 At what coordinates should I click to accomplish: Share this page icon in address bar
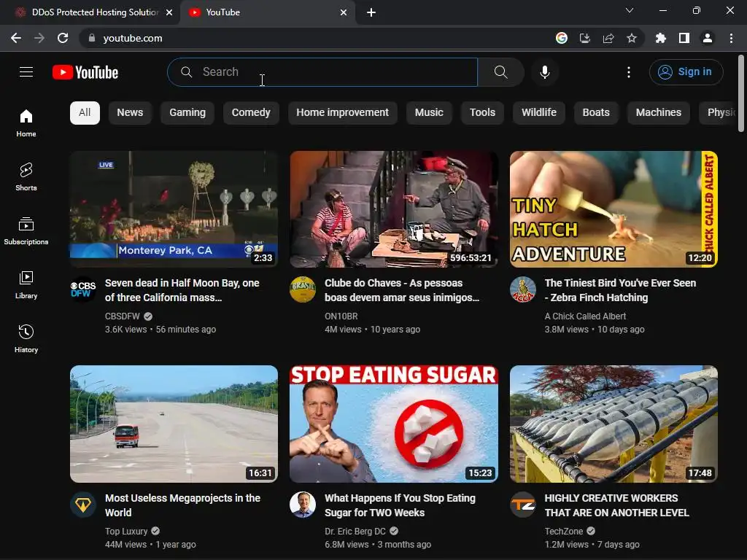tap(608, 38)
